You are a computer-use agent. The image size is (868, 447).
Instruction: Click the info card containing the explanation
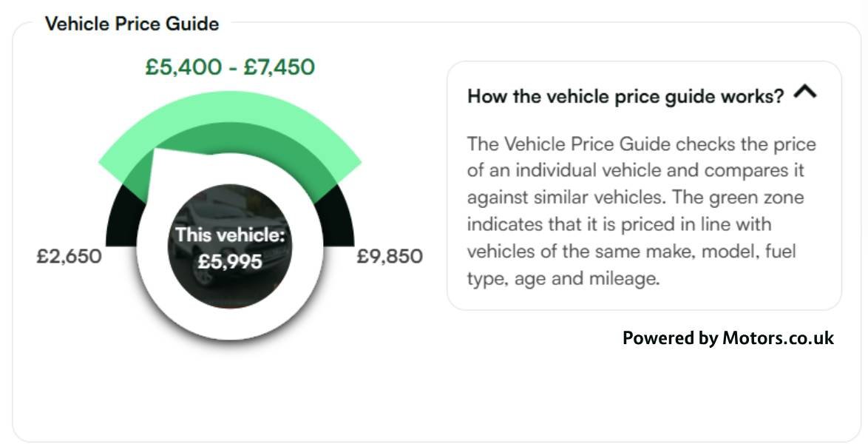(644, 186)
